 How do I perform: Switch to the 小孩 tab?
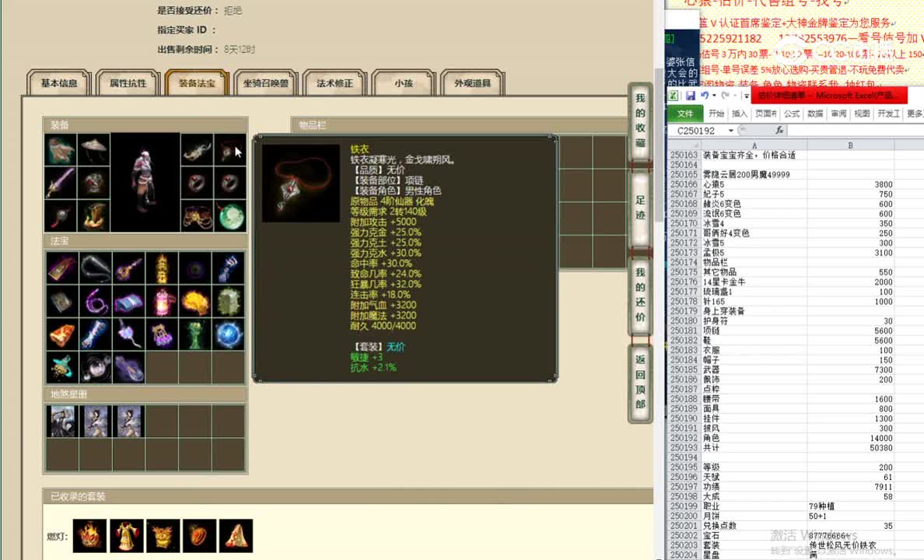pyautogui.click(x=404, y=83)
